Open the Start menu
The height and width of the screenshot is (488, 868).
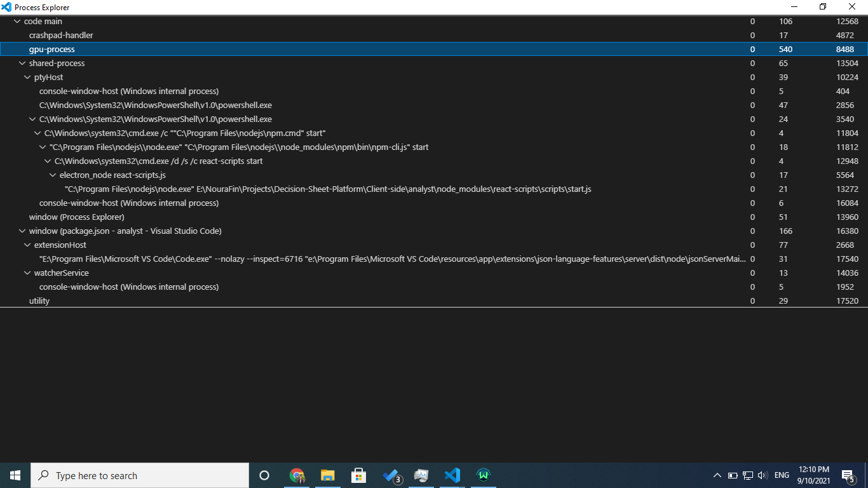coord(14,475)
